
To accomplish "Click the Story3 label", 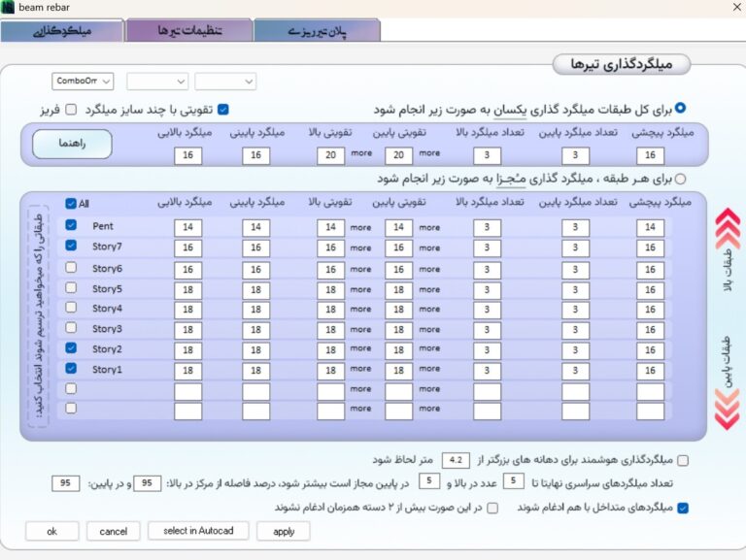I will 107,328.
